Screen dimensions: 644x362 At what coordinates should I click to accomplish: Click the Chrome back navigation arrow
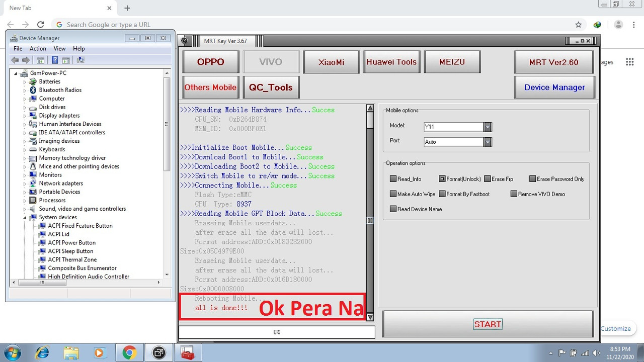coord(11,25)
